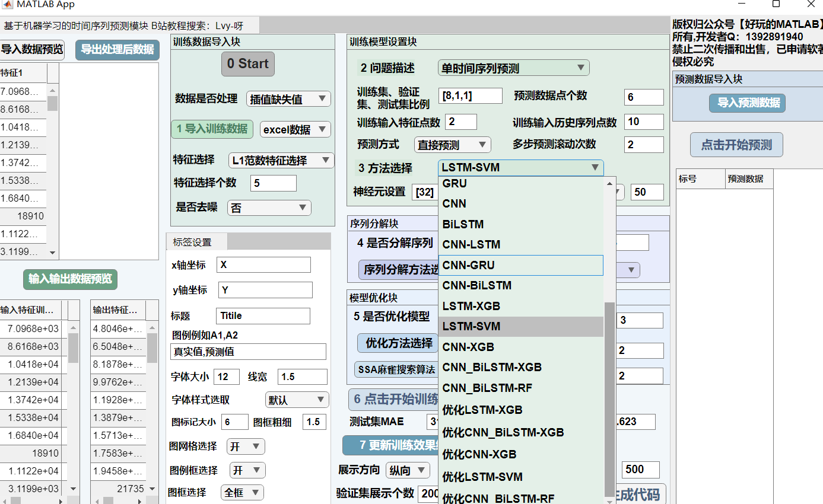Screen dimensions: 823x504
Task: Click the 点击开始预测 button
Action: coord(736,145)
